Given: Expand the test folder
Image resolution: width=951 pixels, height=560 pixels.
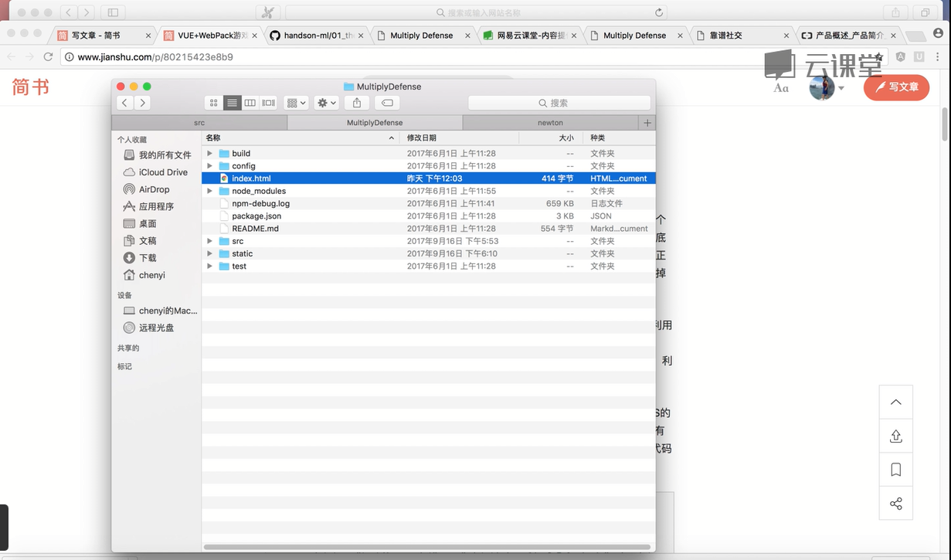Looking at the screenshot, I should pyautogui.click(x=209, y=266).
